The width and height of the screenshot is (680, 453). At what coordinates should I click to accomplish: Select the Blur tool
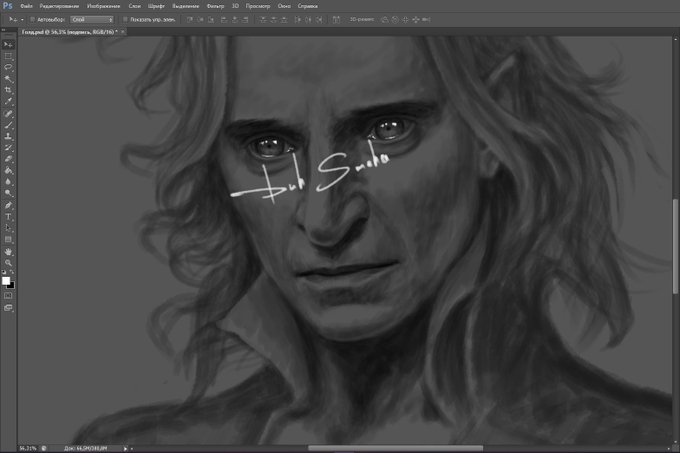pos(8,182)
